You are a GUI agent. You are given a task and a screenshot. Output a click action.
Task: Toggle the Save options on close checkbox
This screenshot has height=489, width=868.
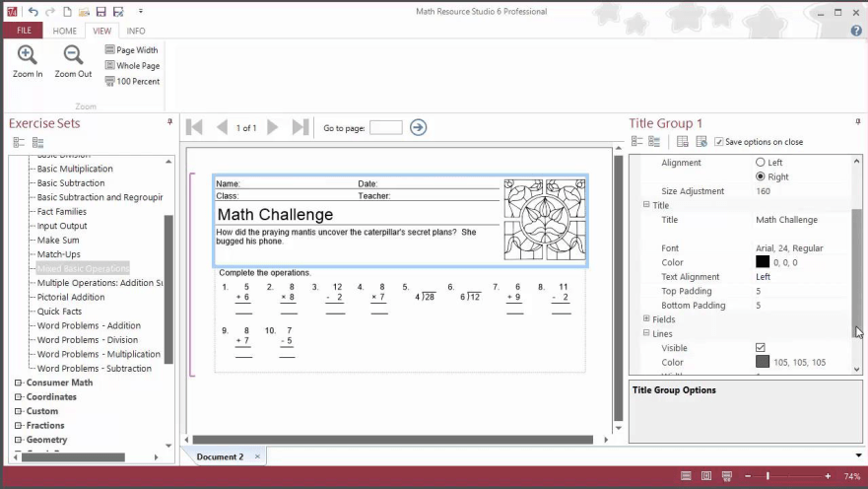(719, 142)
